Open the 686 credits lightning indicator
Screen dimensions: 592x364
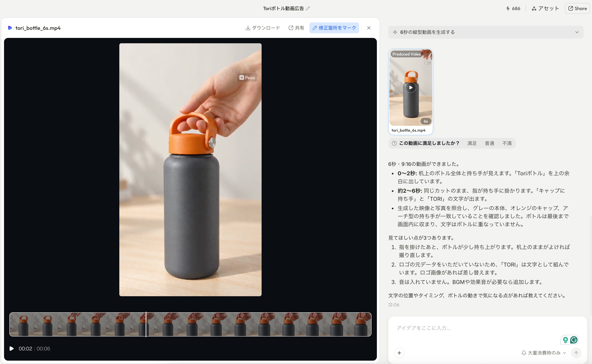click(513, 8)
